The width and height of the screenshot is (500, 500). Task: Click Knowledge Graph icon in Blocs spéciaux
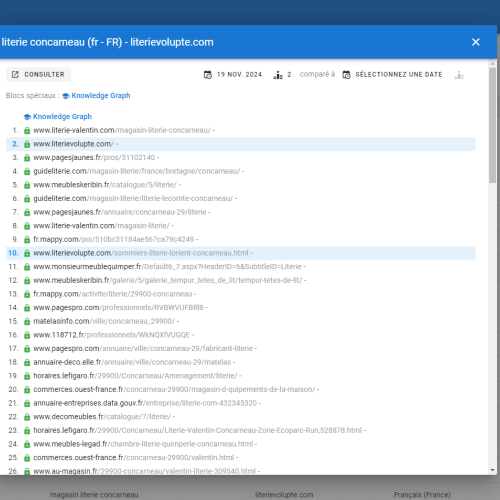[x=66, y=96]
